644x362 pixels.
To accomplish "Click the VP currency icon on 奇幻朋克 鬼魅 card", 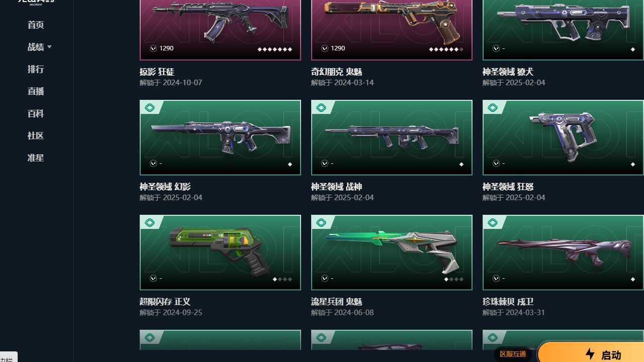I will (325, 48).
